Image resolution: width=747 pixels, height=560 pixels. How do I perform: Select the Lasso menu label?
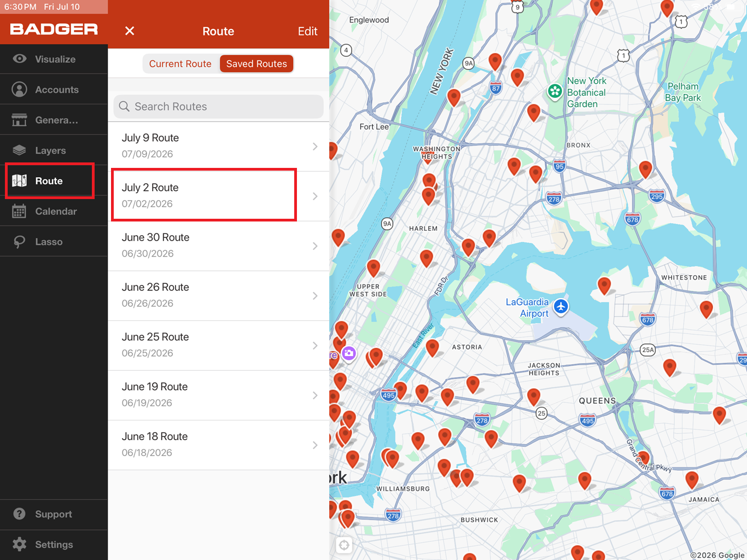(x=49, y=242)
